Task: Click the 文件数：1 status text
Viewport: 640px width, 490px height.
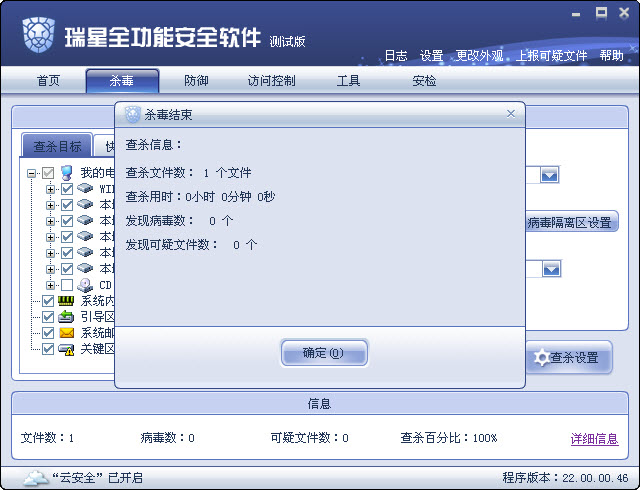Action: [x=47, y=438]
